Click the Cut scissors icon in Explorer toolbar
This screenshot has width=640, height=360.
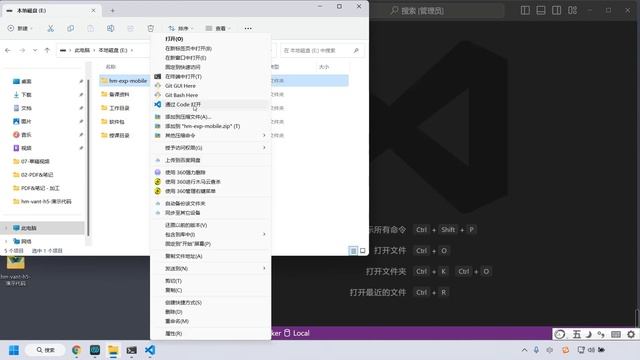(51, 28)
